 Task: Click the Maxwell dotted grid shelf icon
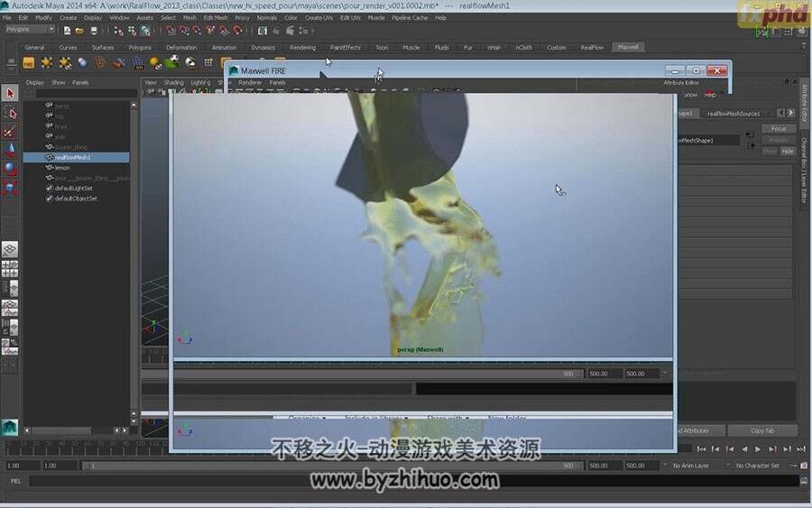[208, 63]
